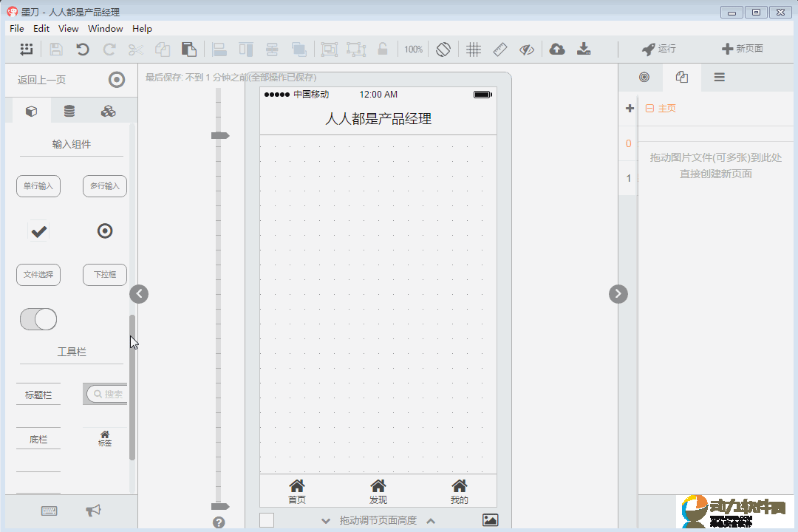Click the bottom page height slider handle
Viewport: 798px width, 532px height.
click(220, 507)
